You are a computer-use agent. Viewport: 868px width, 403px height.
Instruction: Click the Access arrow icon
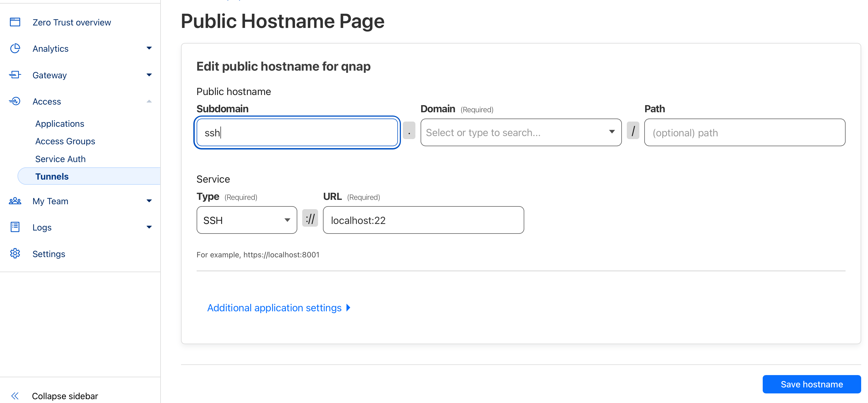point(15,101)
